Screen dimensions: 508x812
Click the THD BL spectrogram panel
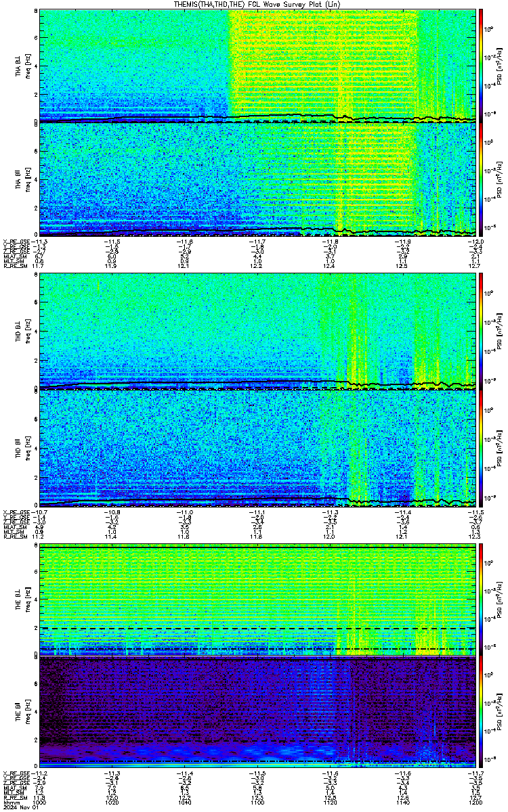click(257, 332)
